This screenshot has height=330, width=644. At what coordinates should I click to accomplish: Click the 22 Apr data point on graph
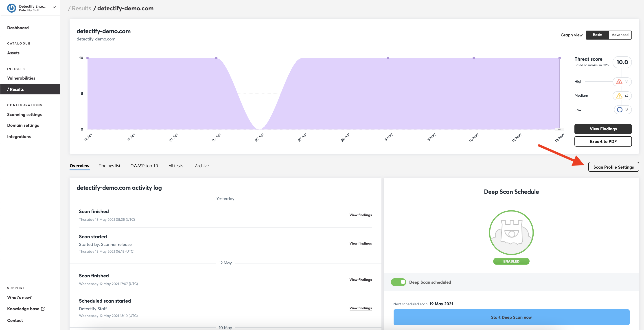216,58
